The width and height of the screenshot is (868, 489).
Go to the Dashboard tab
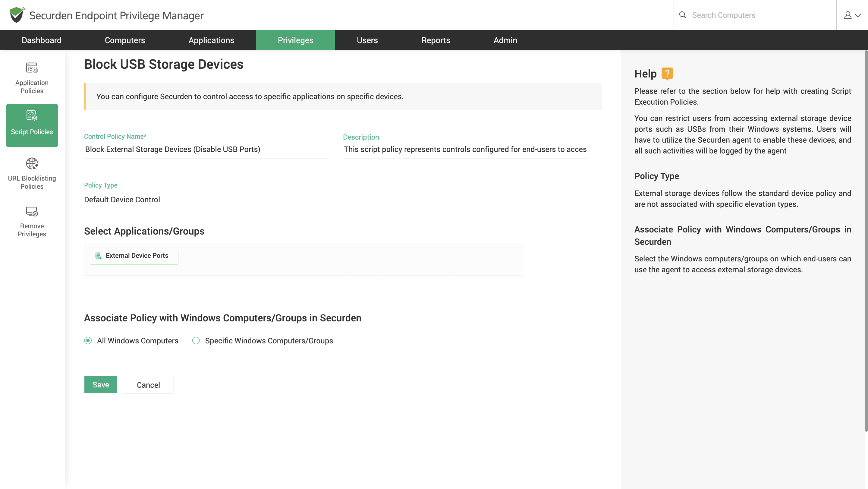click(x=42, y=40)
